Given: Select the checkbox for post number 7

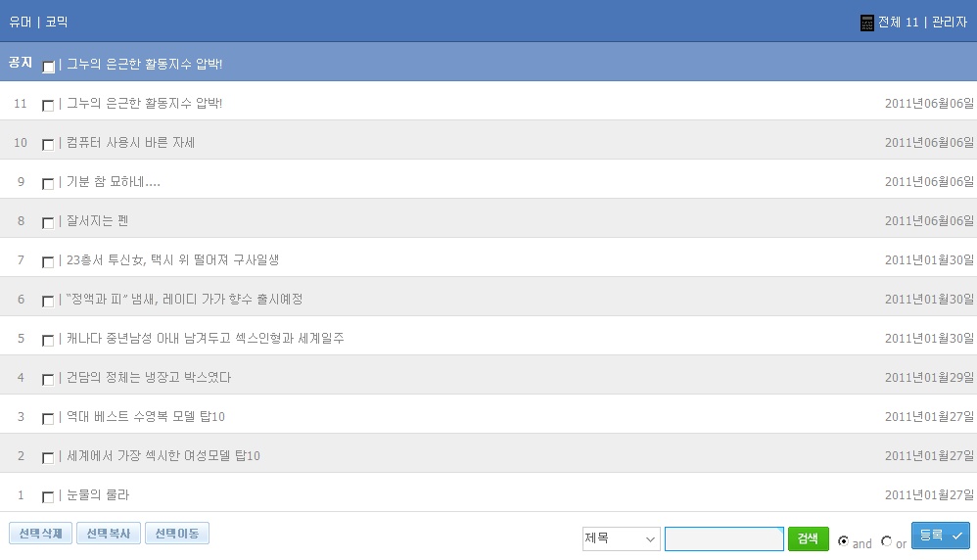Looking at the screenshot, I should point(48,261).
